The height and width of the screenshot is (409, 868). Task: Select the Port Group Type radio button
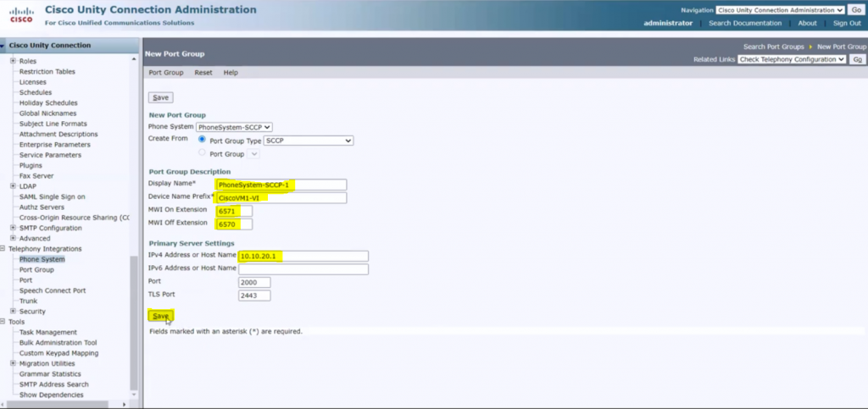click(202, 139)
